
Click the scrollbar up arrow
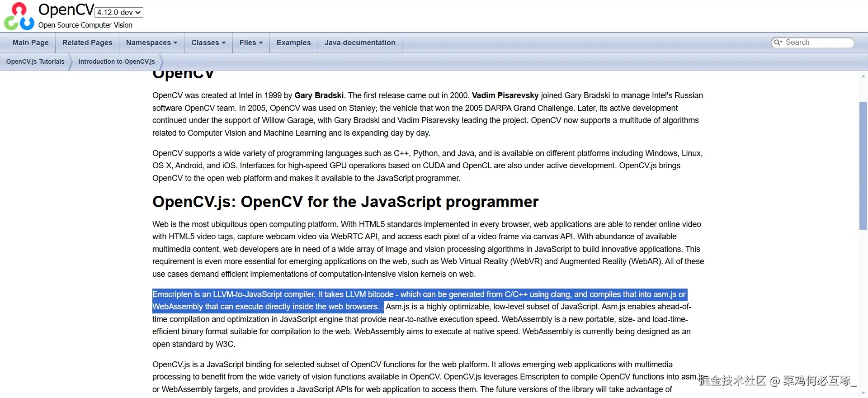pyautogui.click(x=863, y=76)
